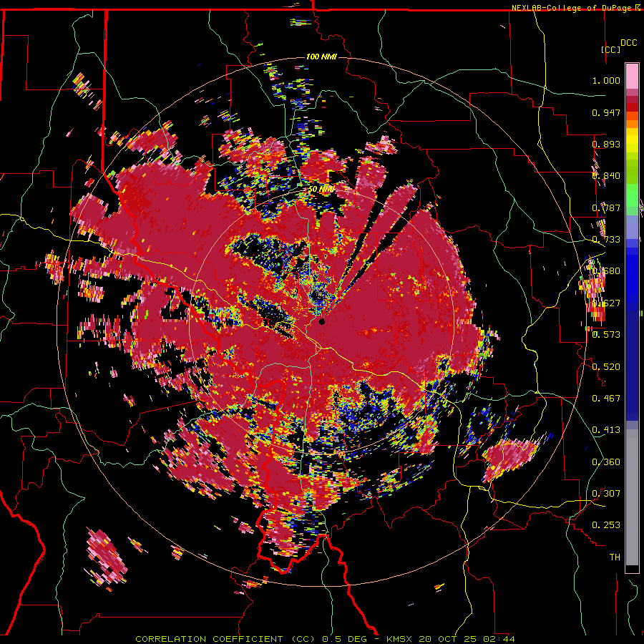Click the 0.520 color scale value
The image size is (644, 644).
(x=606, y=367)
